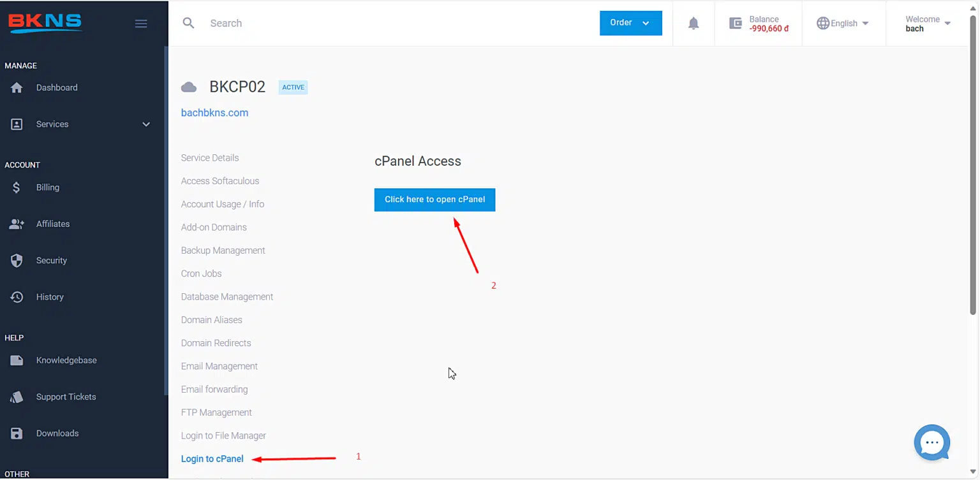
Task: Click the Support Tickets icon
Action: [x=17, y=397]
